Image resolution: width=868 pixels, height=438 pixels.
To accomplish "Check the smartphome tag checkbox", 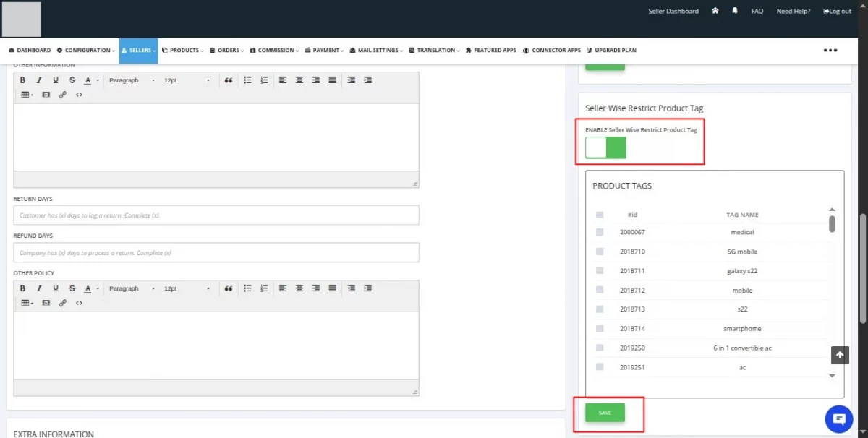I will pos(600,329).
